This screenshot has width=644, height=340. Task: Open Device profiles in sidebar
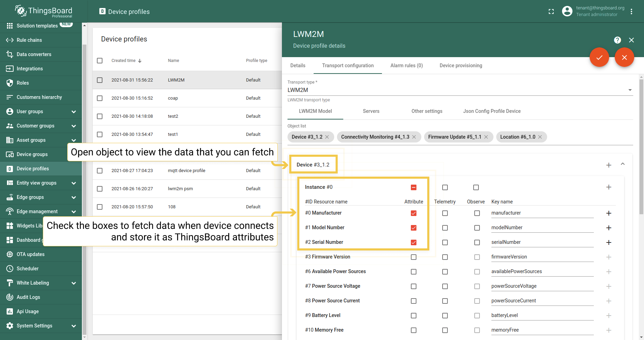tap(41, 169)
